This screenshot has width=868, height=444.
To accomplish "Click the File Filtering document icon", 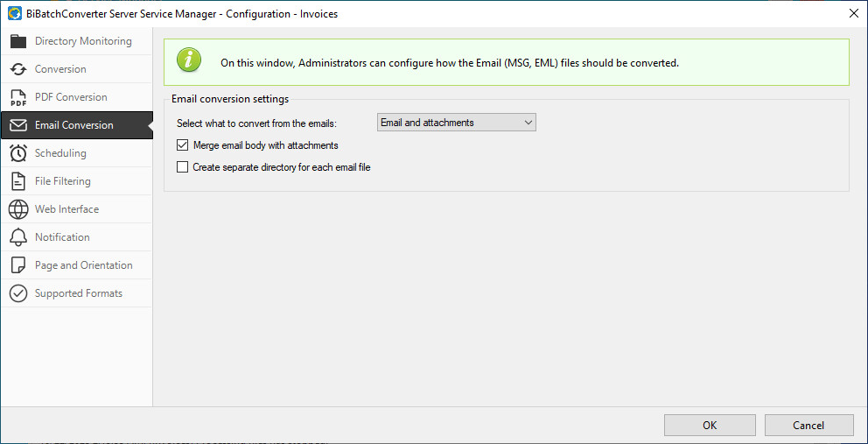I will click(18, 181).
